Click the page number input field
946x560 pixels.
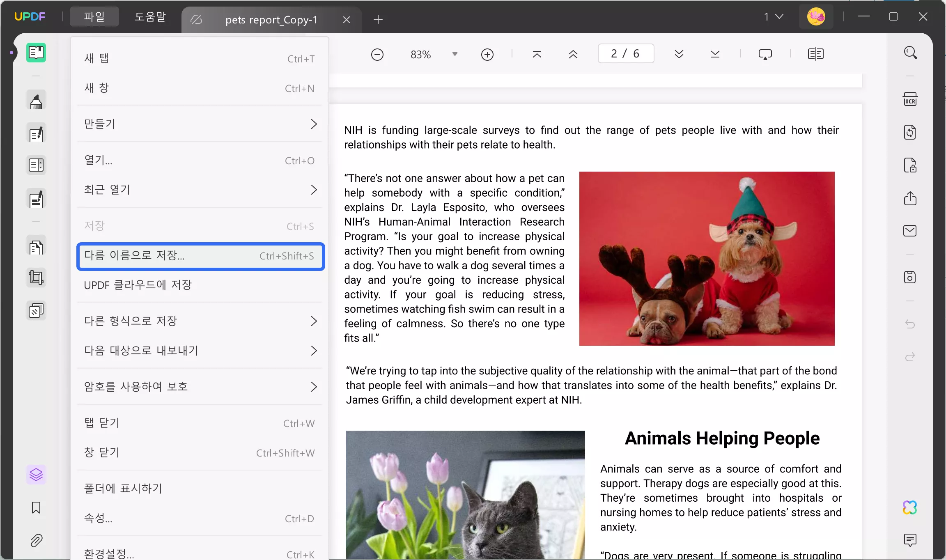point(626,54)
